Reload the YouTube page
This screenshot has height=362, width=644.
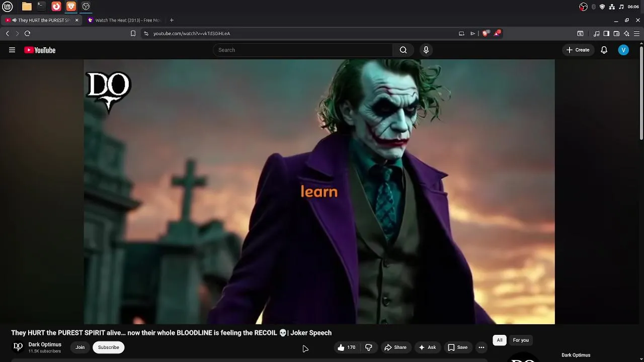28,33
